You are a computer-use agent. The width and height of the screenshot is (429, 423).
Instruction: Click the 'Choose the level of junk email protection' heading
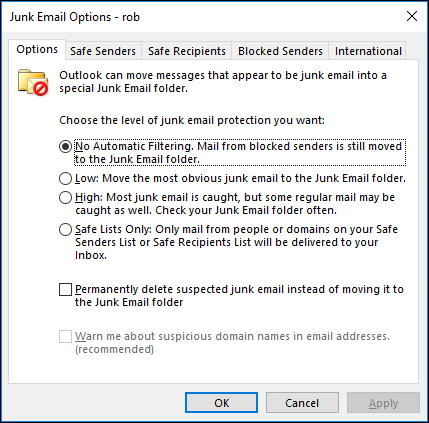pos(192,120)
